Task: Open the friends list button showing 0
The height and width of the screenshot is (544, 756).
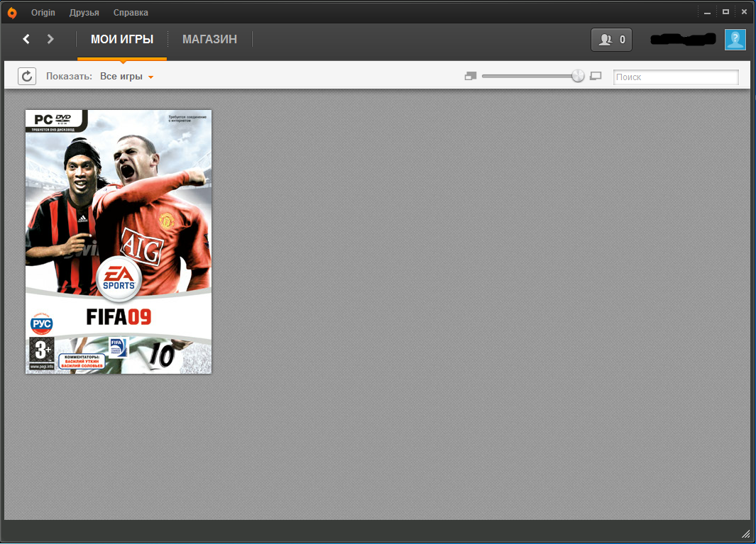Action: tap(611, 40)
